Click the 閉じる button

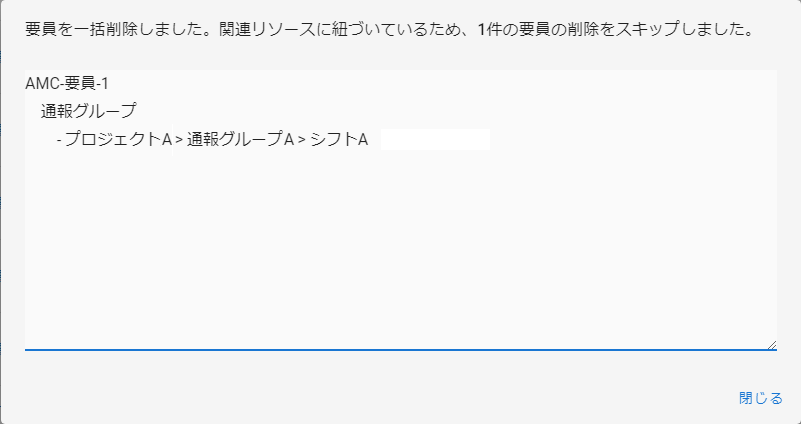pos(761,398)
